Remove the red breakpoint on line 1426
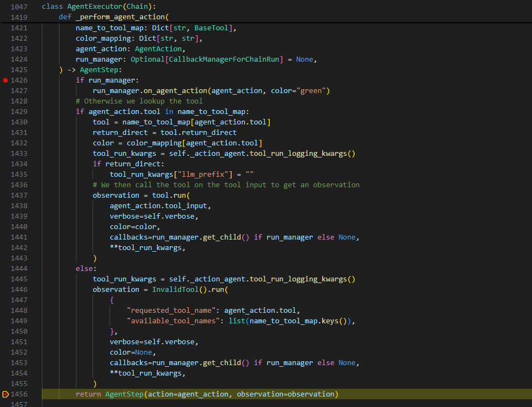This screenshot has width=532, height=407. click(6, 80)
